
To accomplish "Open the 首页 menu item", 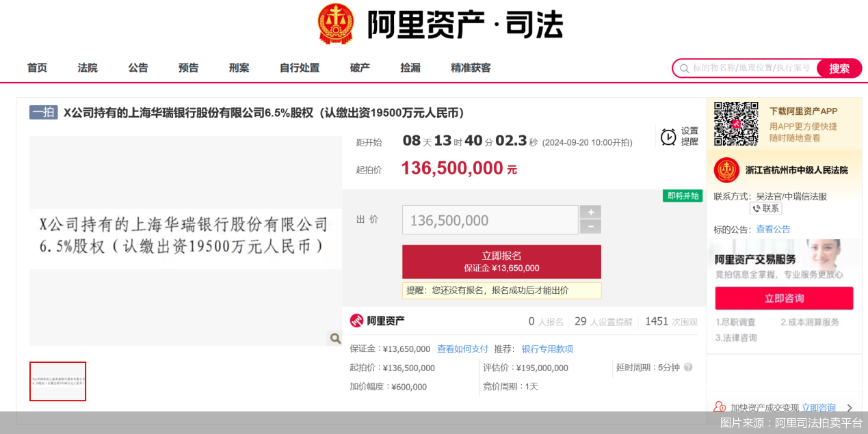I will 37,68.
